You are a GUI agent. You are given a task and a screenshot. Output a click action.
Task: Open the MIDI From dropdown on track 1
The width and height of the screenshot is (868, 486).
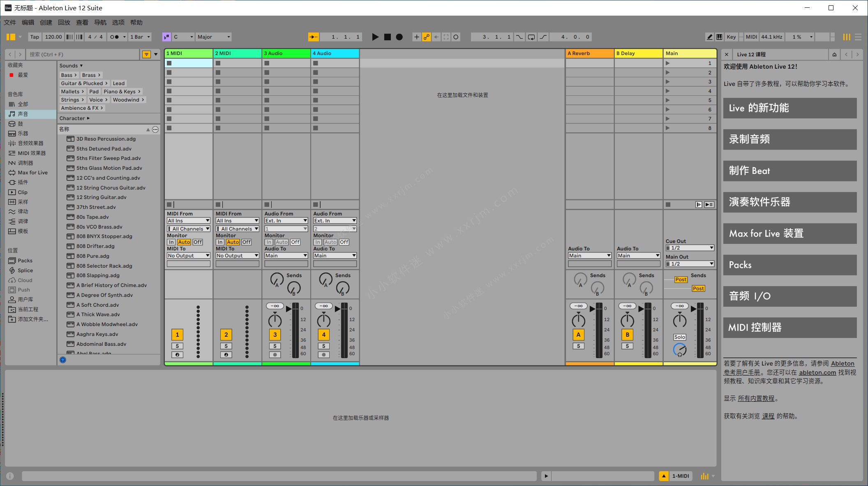[x=188, y=220]
